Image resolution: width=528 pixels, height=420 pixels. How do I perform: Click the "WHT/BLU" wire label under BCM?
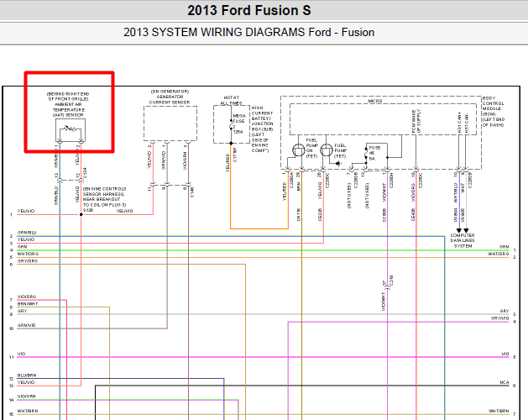coord(456,193)
